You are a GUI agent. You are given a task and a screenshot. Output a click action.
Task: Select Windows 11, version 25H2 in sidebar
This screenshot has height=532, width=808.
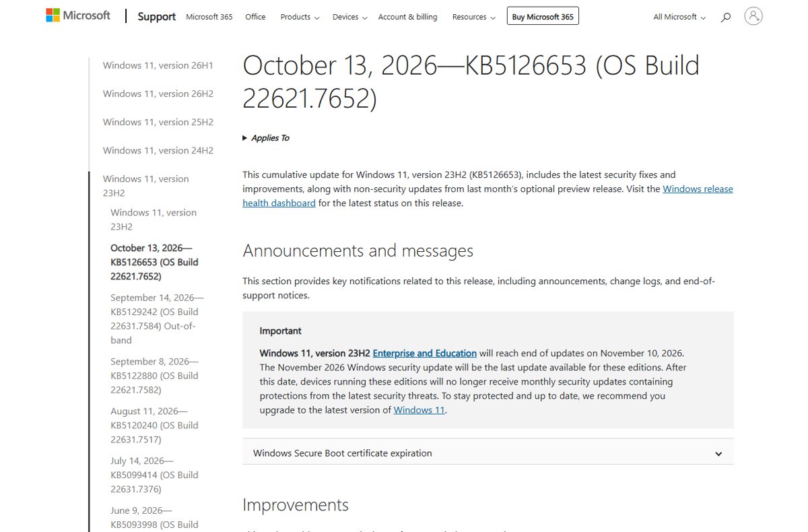[x=158, y=122]
